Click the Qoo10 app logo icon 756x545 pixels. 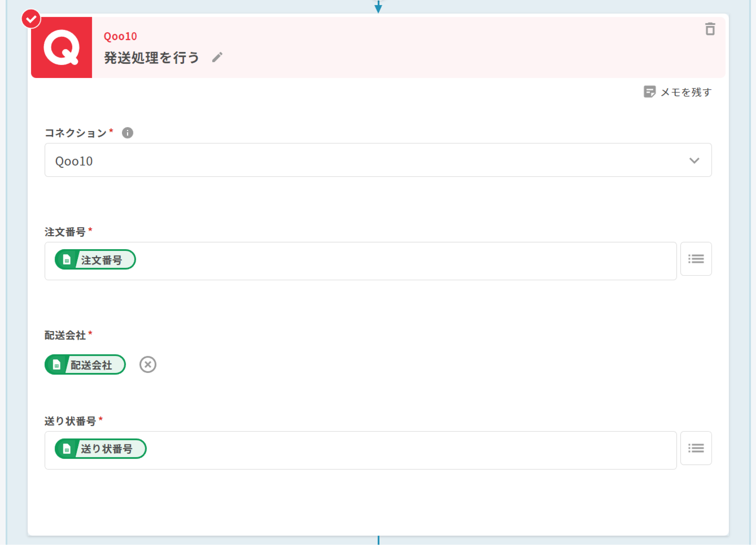coord(61,47)
